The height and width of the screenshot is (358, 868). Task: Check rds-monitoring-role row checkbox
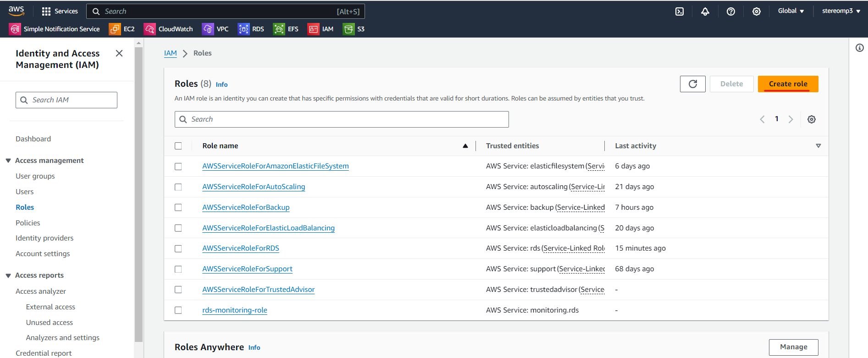pos(178,310)
